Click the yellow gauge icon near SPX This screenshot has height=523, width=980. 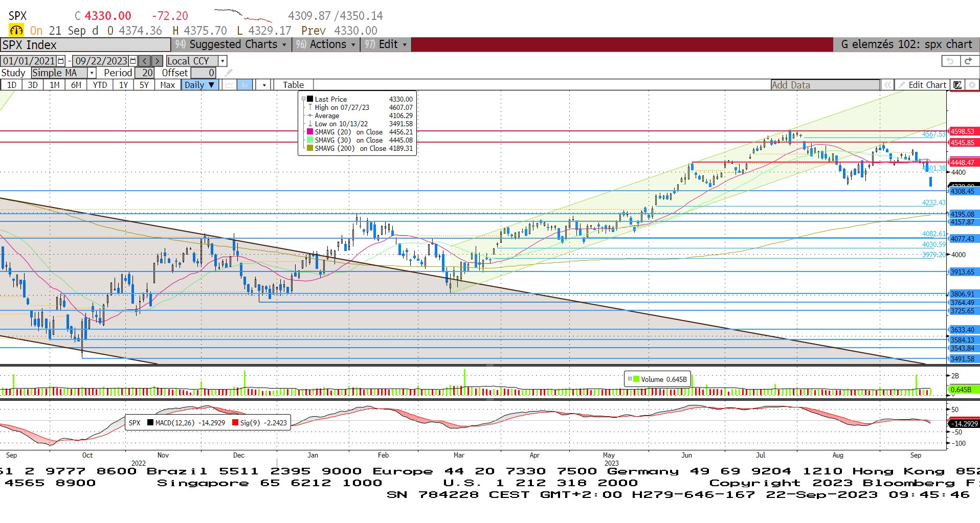[x=16, y=30]
